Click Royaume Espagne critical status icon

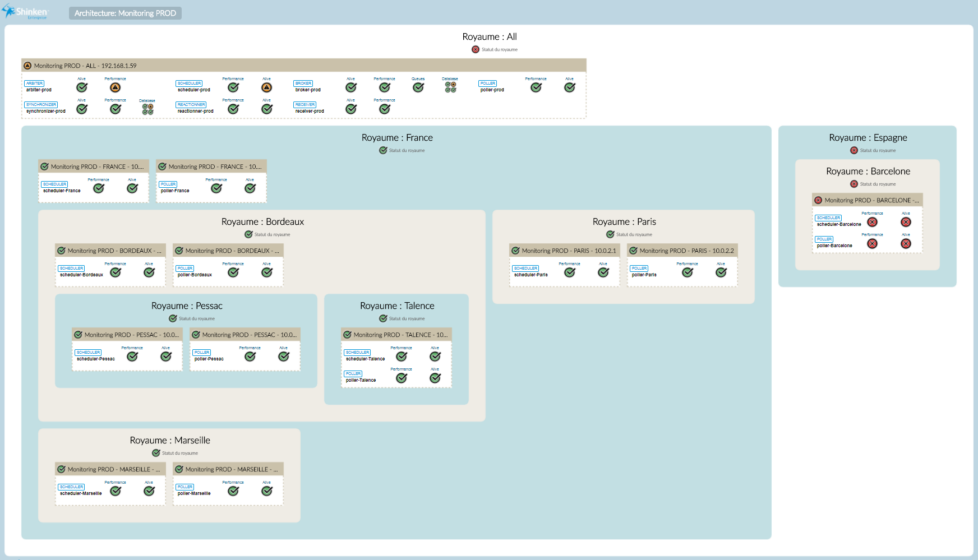coord(854,150)
